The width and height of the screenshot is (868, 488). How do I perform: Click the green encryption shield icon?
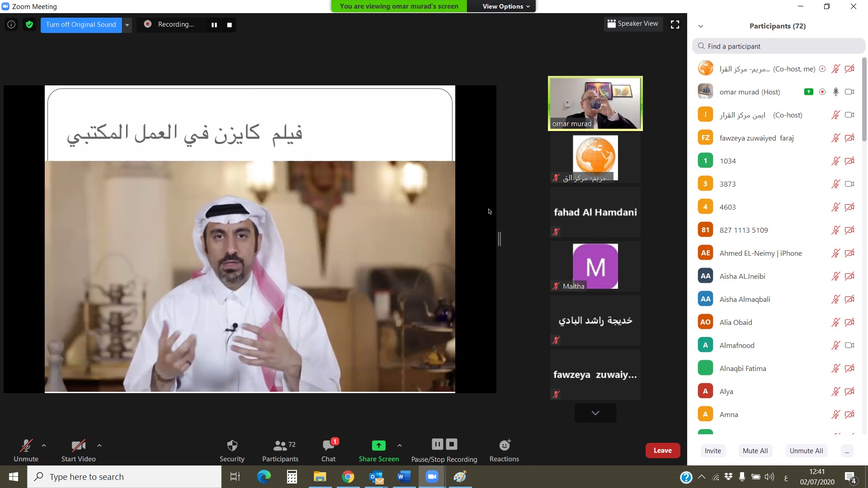click(x=29, y=25)
